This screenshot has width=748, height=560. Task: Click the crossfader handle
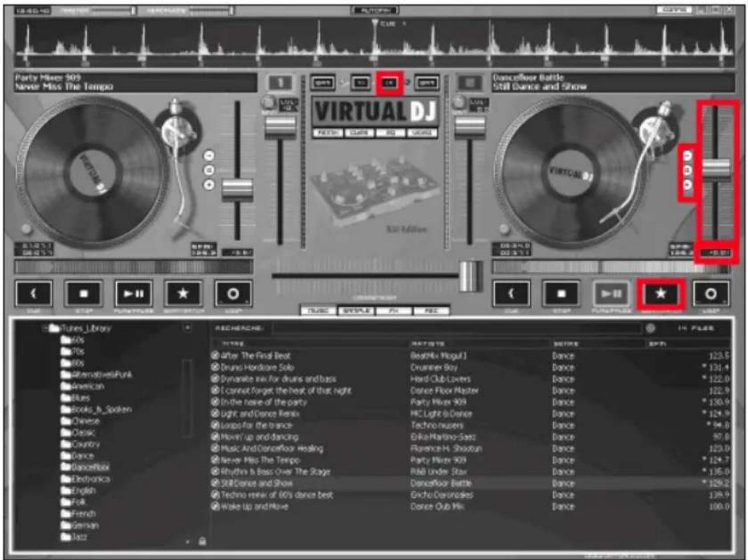470,275
